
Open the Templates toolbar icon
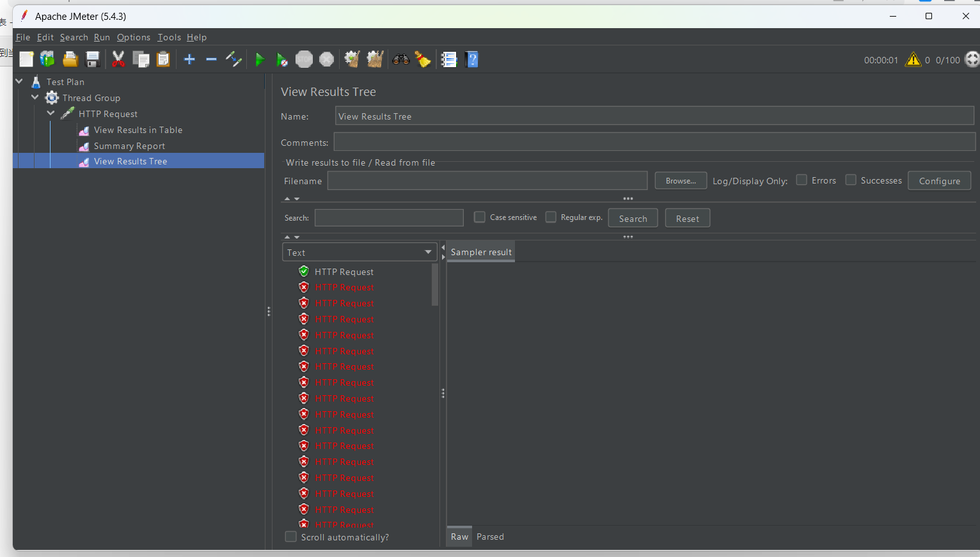point(47,59)
